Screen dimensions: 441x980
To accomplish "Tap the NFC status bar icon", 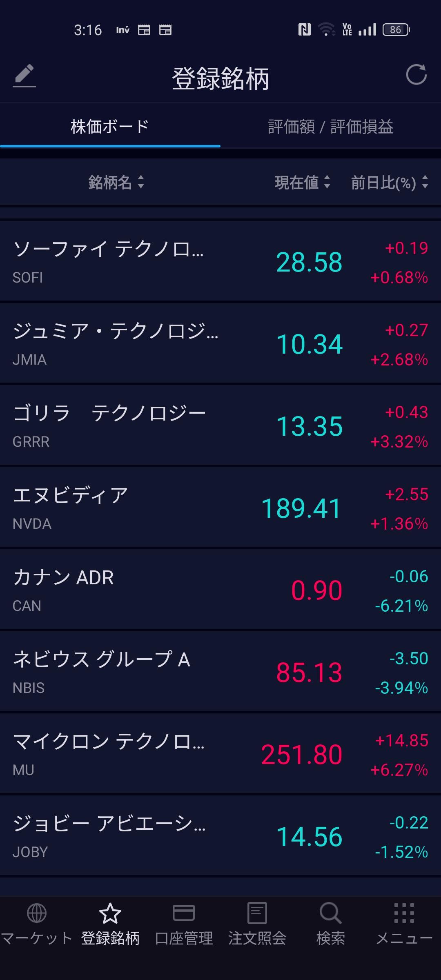I will [304, 30].
